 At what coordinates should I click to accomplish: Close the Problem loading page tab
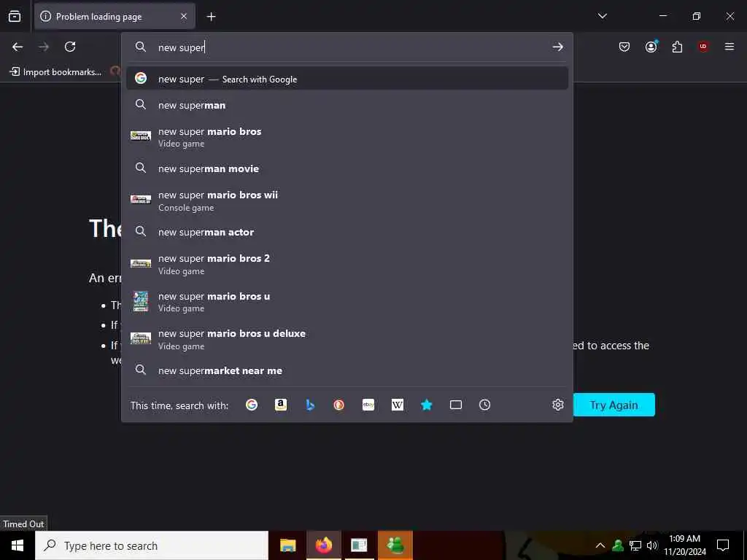pos(184,17)
